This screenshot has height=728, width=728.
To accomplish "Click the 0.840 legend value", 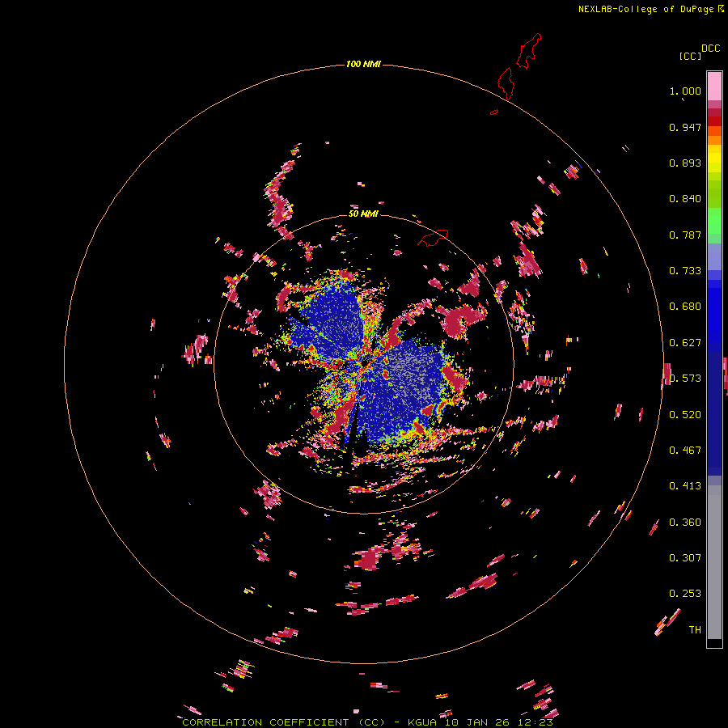I will (x=685, y=199).
